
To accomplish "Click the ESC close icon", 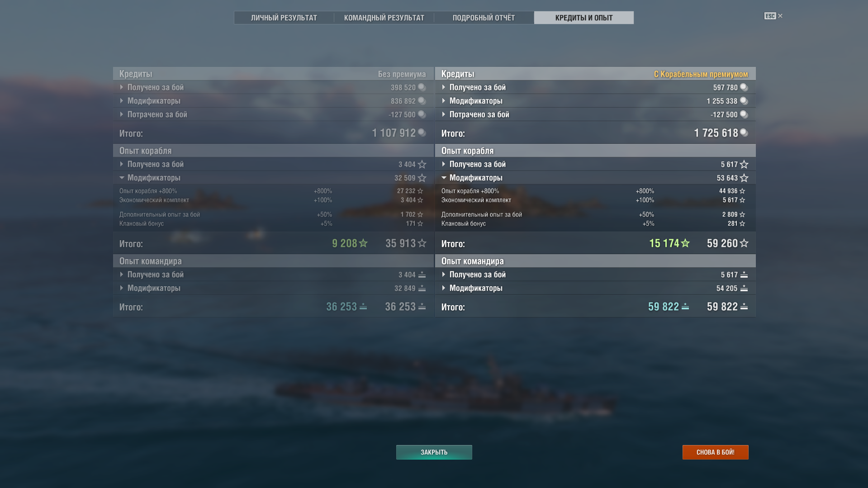I will tap(773, 16).
